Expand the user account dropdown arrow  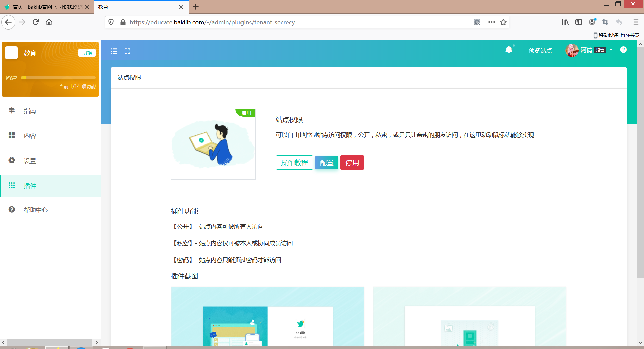tap(611, 50)
